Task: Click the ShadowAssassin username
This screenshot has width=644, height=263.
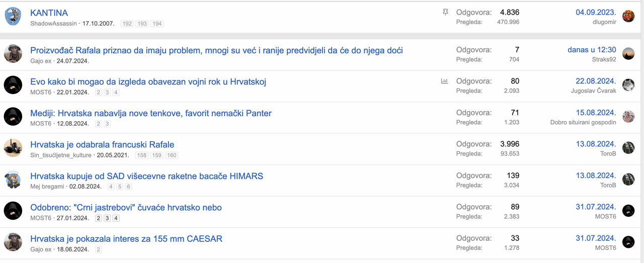Action: (x=54, y=24)
